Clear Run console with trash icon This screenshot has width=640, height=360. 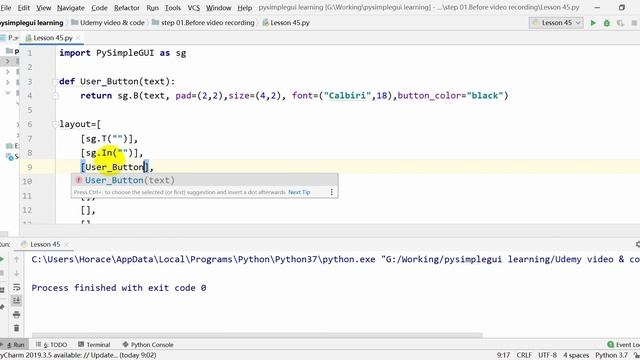16,328
